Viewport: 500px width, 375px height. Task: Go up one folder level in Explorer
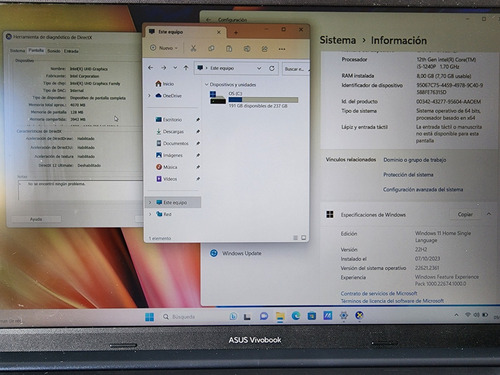(x=186, y=68)
